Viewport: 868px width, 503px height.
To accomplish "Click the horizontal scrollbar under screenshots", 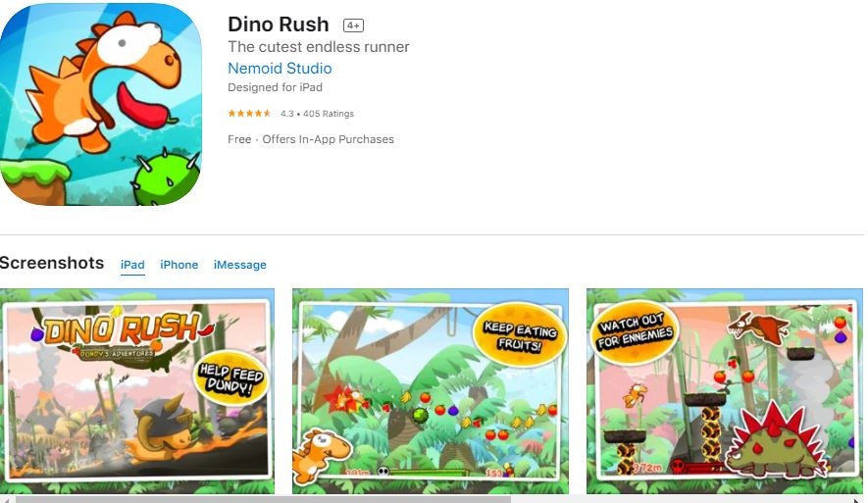I will (263, 499).
